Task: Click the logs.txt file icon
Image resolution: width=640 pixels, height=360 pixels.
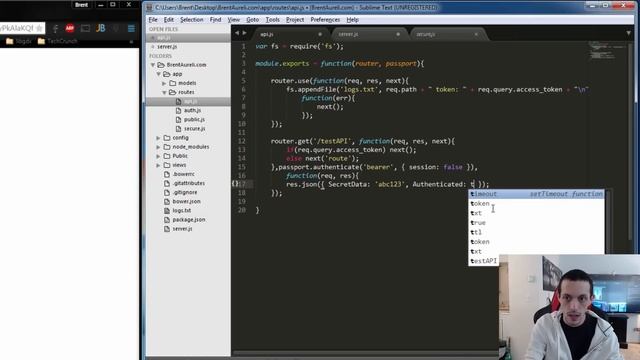Action: 167,211
